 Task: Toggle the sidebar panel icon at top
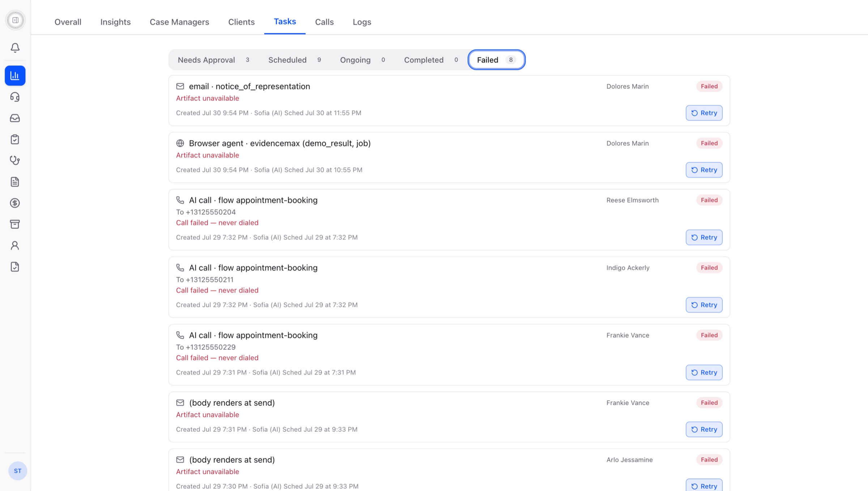click(15, 20)
